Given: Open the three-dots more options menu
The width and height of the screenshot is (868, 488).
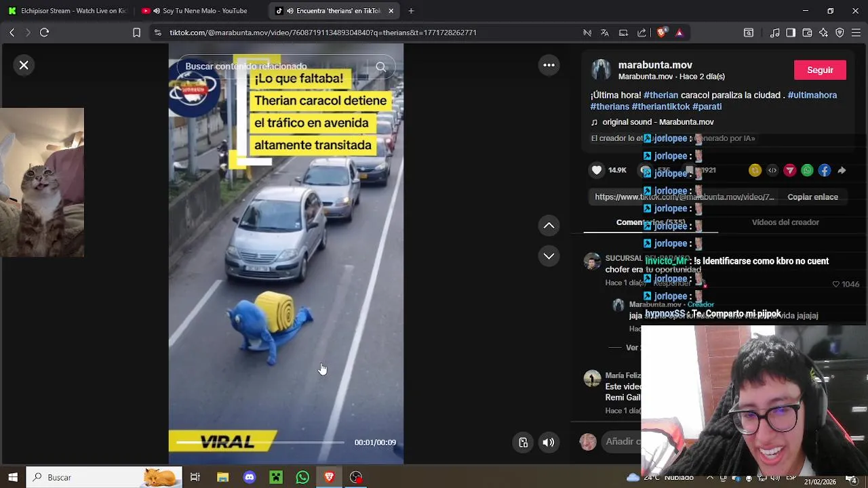Looking at the screenshot, I should [x=549, y=65].
